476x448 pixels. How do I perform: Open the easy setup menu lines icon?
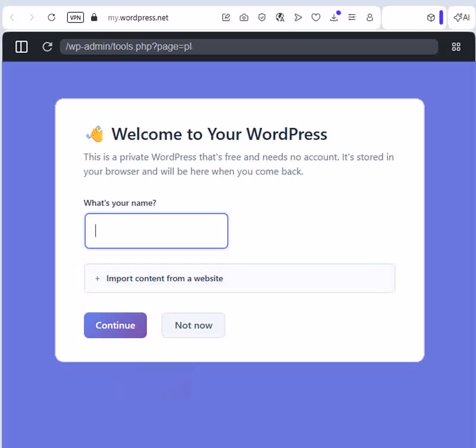pos(352,17)
